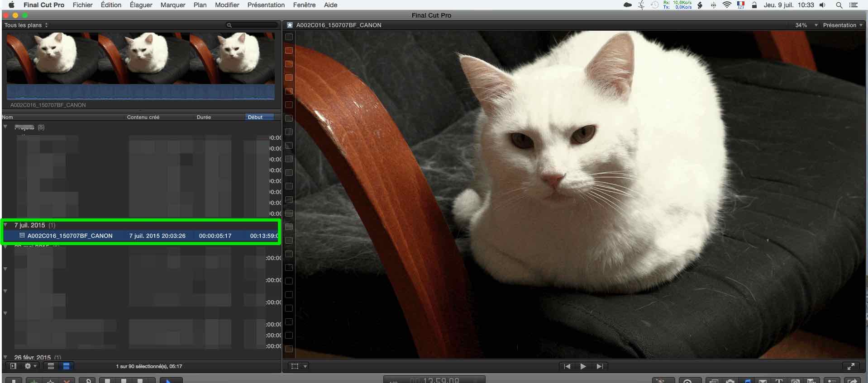Click the blue audio waveform under filmstrip
The width and height of the screenshot is (868, 383).
point(140,92)
